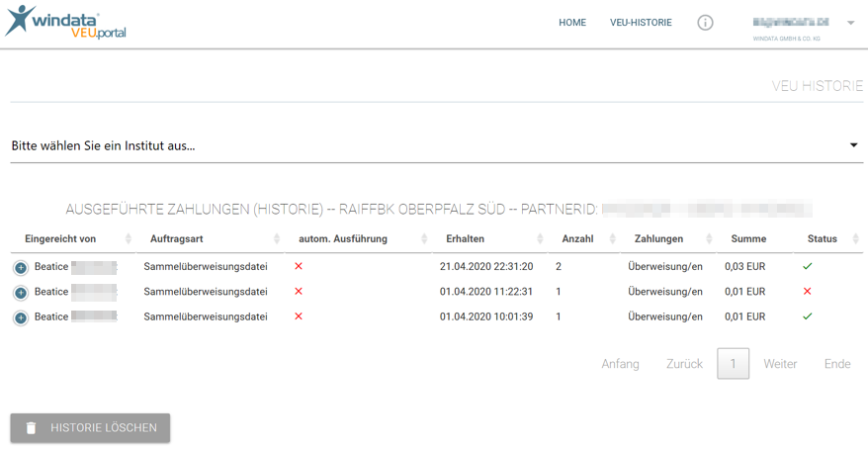868x451 pixels.
Task: Click the windata VEU.portal logo
Action: click(66, 22)
